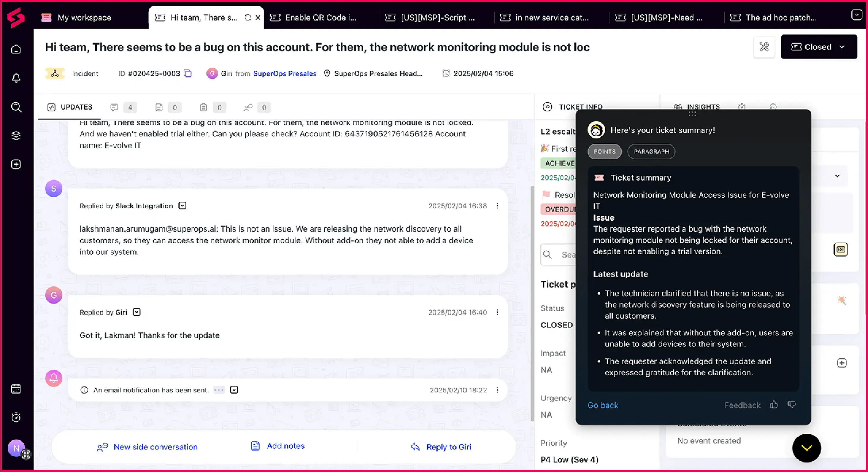Open the Closed status dropdown

coord(819,47)
